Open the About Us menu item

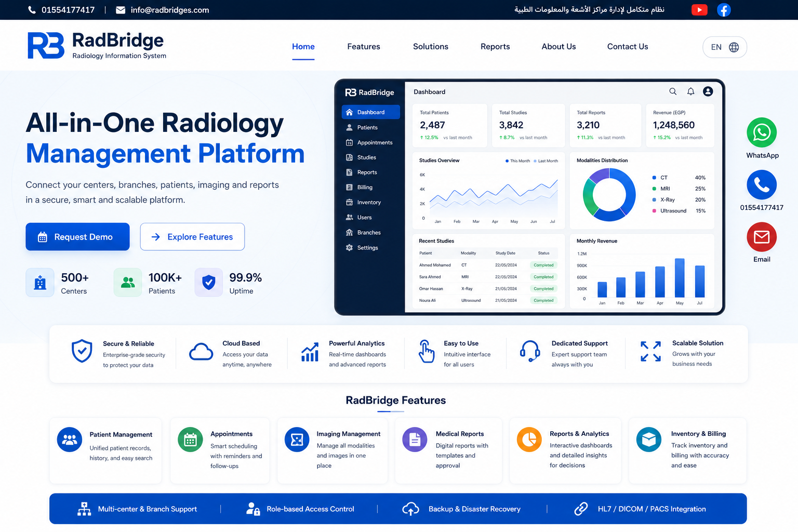click(x=558, y=47)
